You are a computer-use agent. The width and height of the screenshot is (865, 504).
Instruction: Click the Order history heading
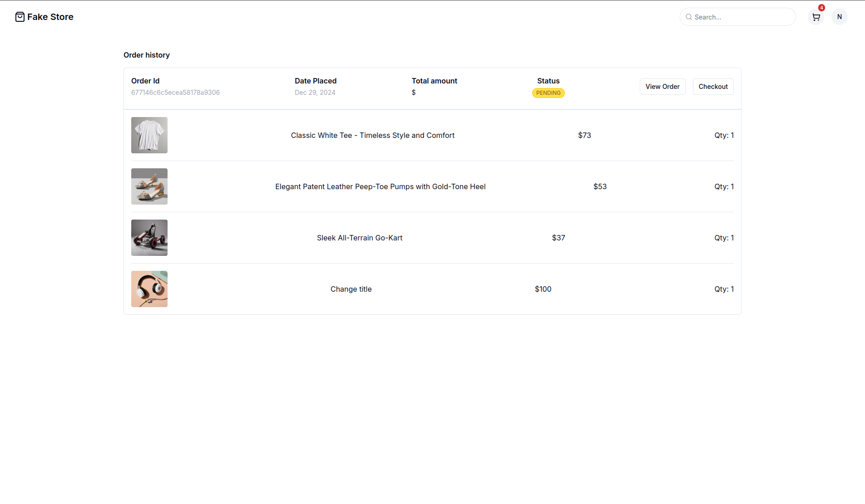point(147,55)
